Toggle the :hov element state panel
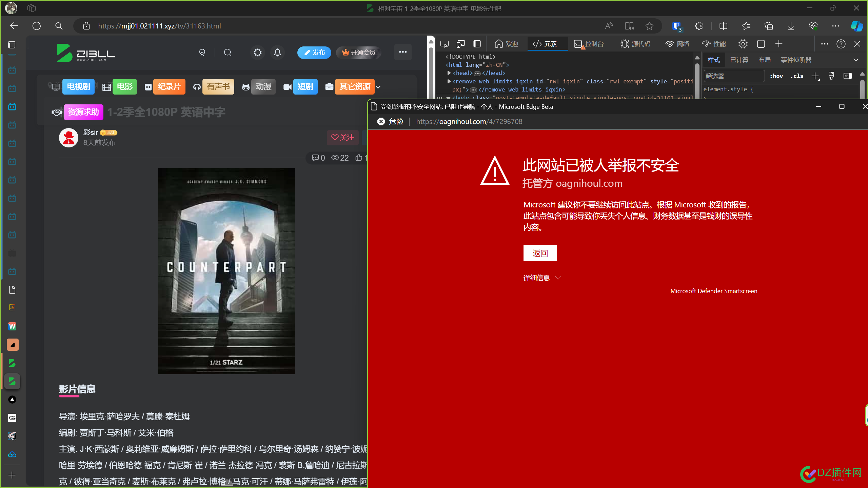868x488 pixels. 776,76
